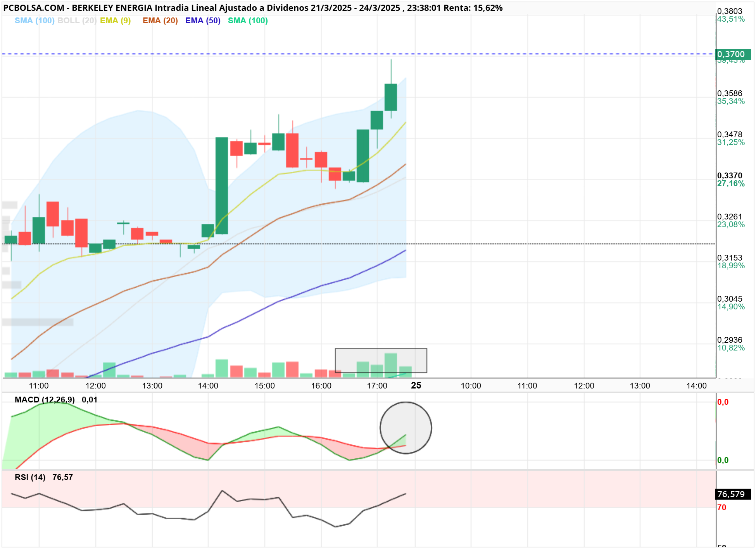Click the red 70 RSI threshold label

tap(721, 508)
